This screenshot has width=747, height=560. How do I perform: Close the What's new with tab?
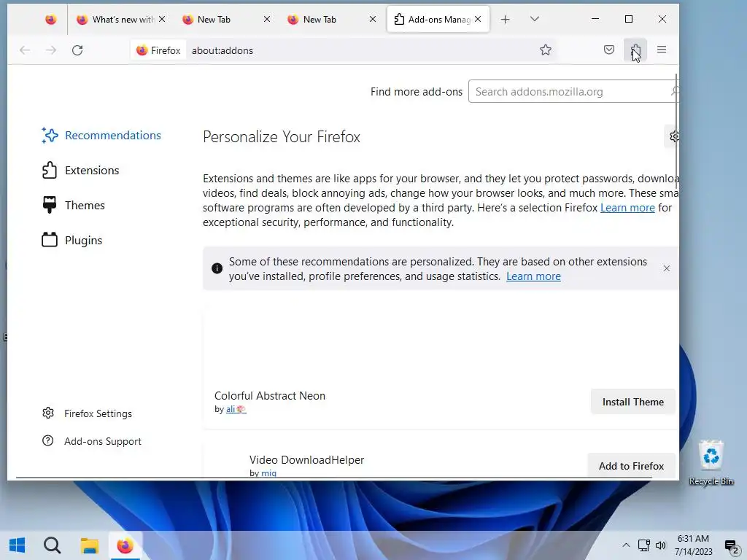[x=162, y=19]
